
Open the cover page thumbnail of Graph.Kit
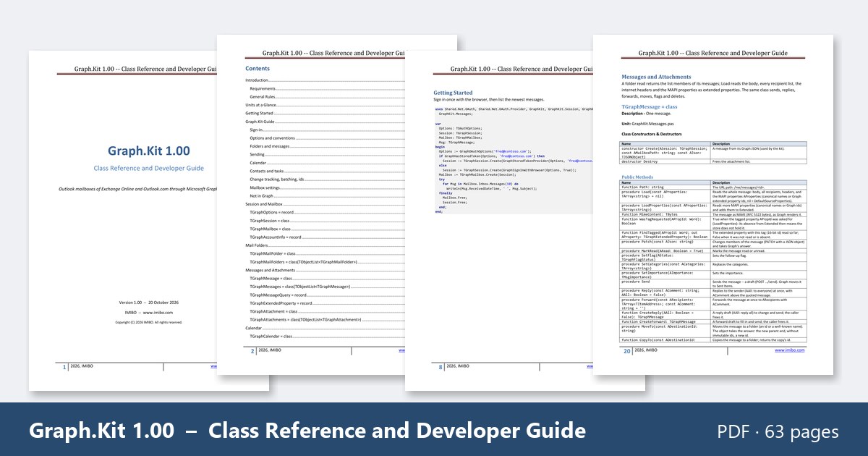[123, 221]
